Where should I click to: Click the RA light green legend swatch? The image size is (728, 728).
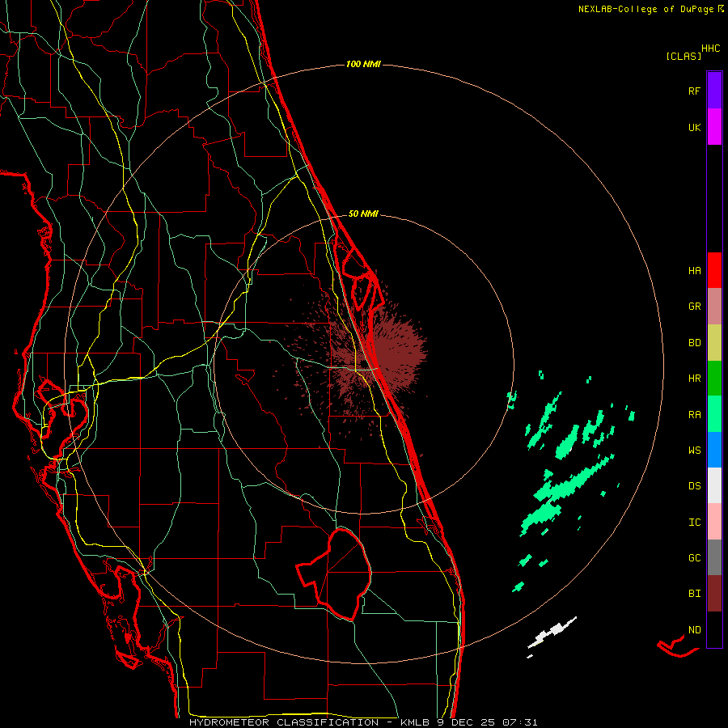point(714,414)
